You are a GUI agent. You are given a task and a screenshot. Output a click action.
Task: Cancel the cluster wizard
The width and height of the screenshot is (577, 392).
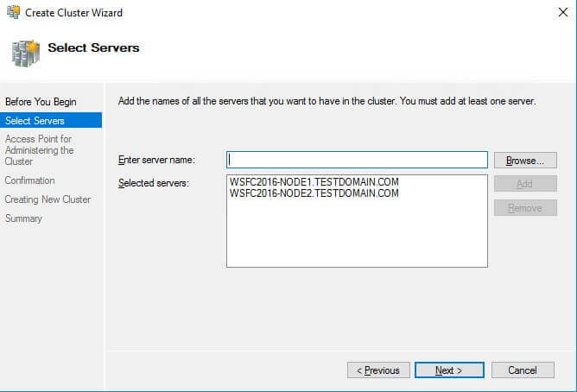coord(523,370)
